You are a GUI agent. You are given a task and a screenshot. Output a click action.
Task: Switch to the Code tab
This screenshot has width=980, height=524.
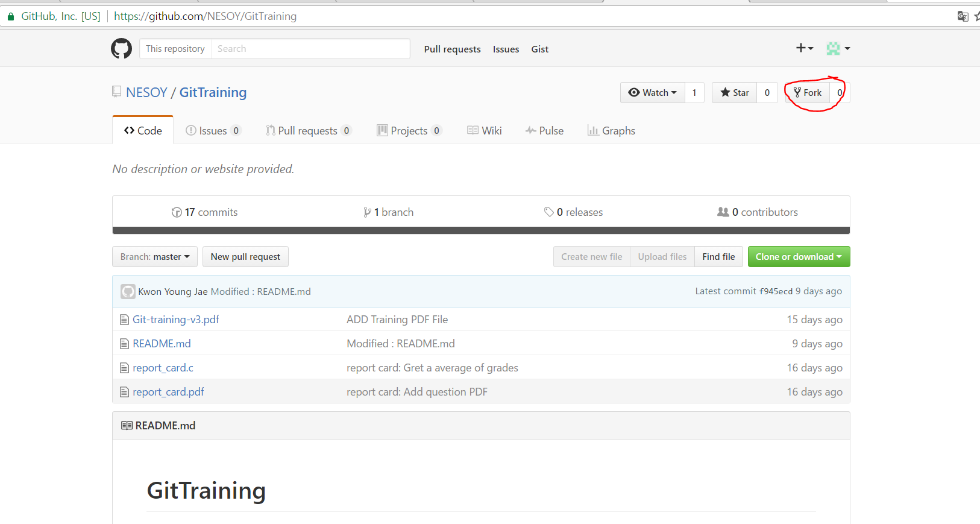143,130
